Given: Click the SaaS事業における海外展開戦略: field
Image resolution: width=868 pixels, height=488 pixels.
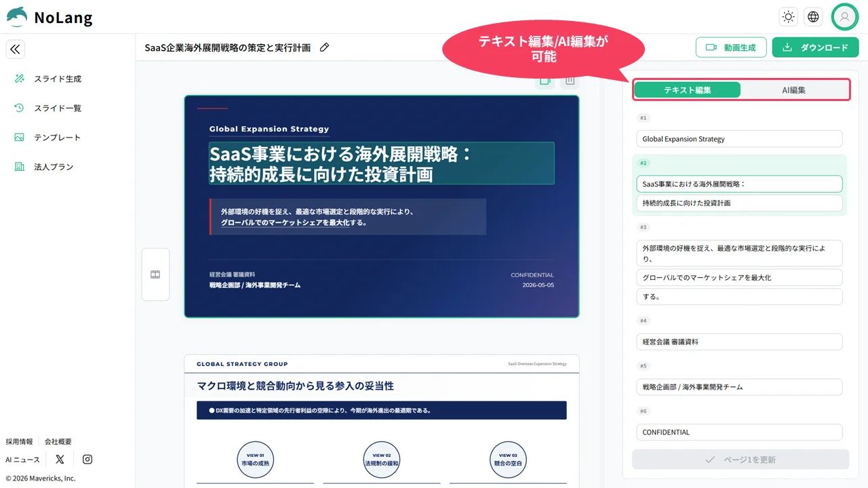Looking at the screenshot, I should coord(739,184).
